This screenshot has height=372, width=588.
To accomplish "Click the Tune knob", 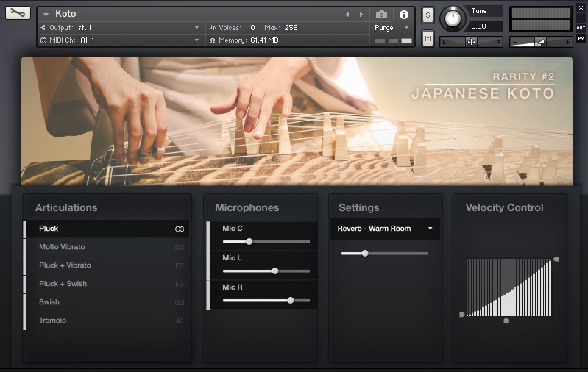I will click(x=453, y=18).
